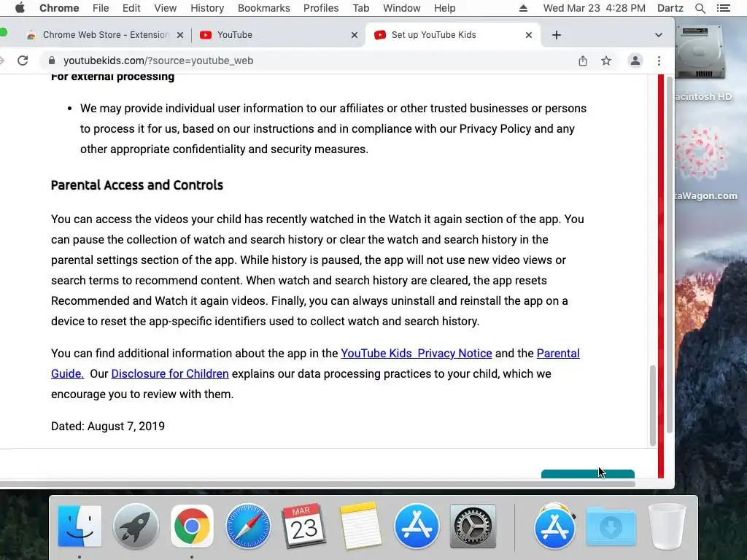Click the date and time display
The image size is (747, 560).
pyautogui.click(x=594, y=8)
